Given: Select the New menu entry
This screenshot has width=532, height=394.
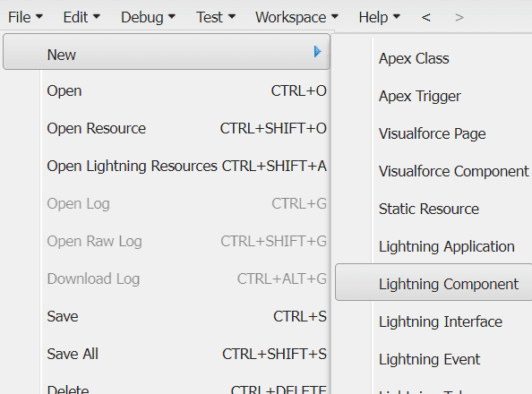Looking at the screenshot, I should 167,52.
